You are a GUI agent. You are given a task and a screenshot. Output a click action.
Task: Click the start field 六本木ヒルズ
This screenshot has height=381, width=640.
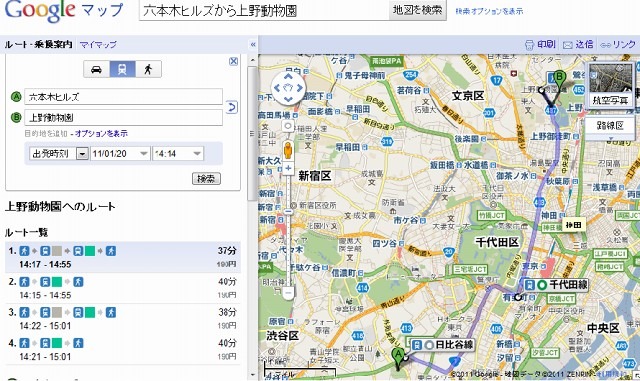pos(123,97)
